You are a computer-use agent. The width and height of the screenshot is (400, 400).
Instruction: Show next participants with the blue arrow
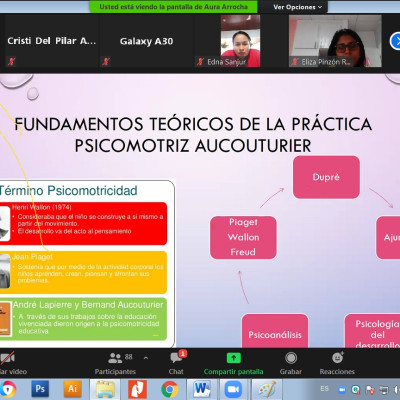point(395,41)
